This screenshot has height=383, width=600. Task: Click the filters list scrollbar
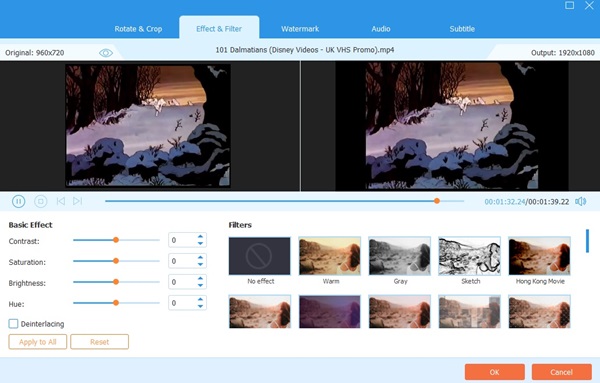pos(587,241)
